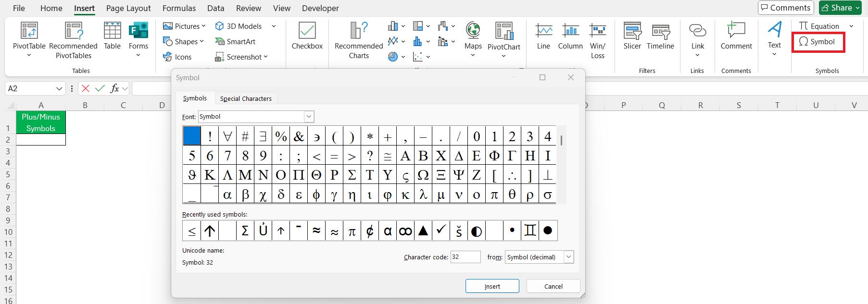
Task: Select the 'Plus/Minus Symbols' header cell
Action: point(41,122)
